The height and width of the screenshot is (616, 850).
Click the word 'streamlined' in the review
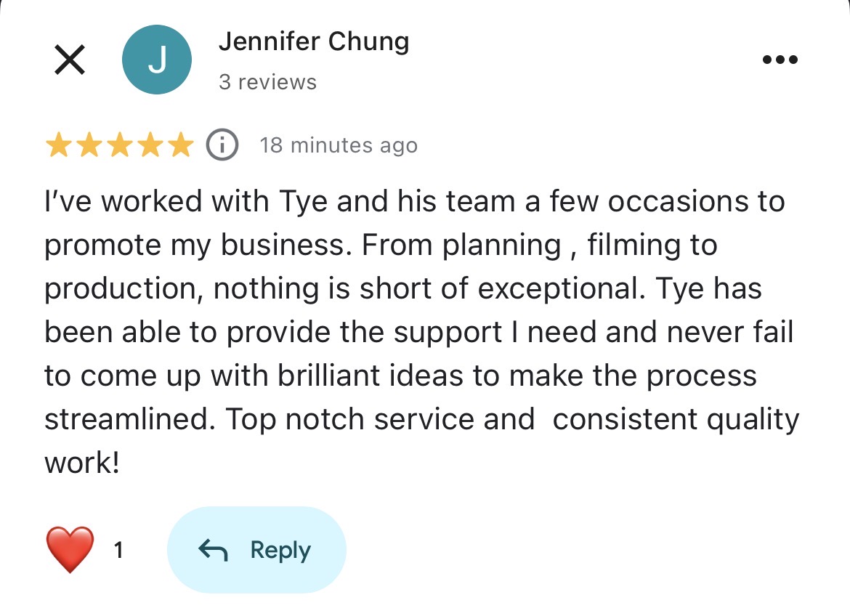(129, 420)
